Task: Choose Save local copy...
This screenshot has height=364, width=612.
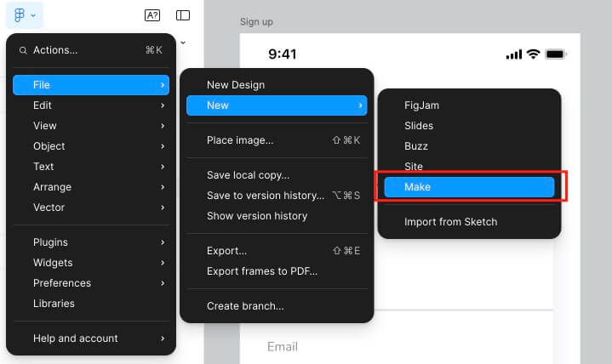Action: (x=248, y=175)
